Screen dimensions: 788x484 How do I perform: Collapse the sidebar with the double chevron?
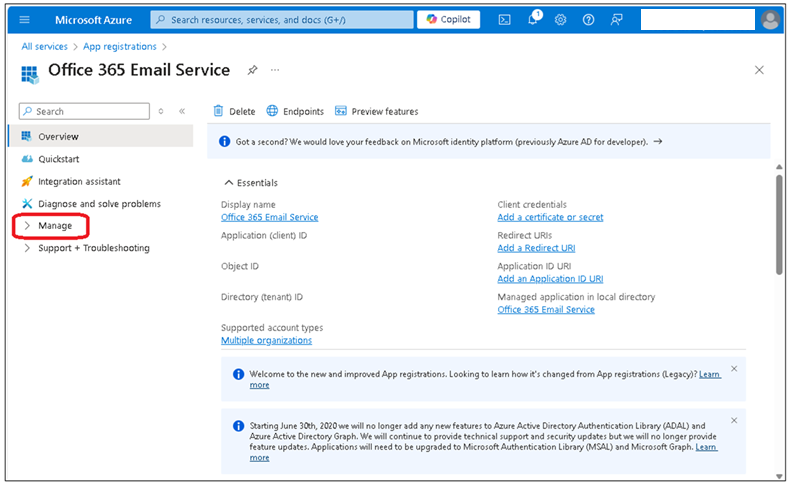(x=182, y=111)
